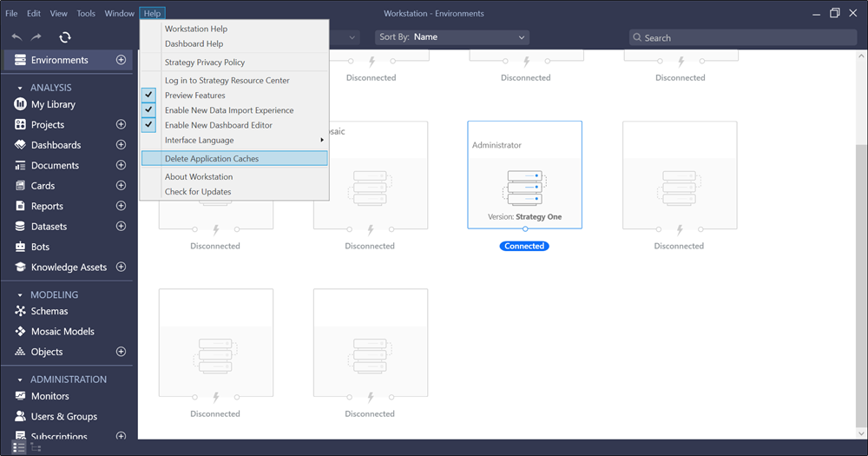The width and height of the screenshot is (868, 456).
Task: Click the undo back arrow icon
Action: pos(17,37)
